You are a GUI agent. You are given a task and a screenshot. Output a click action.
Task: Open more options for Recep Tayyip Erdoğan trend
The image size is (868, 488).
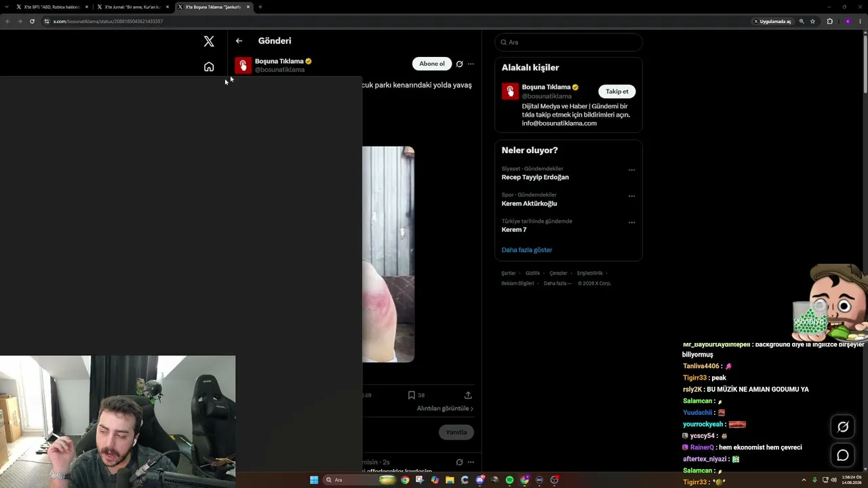tap(631, 170)
